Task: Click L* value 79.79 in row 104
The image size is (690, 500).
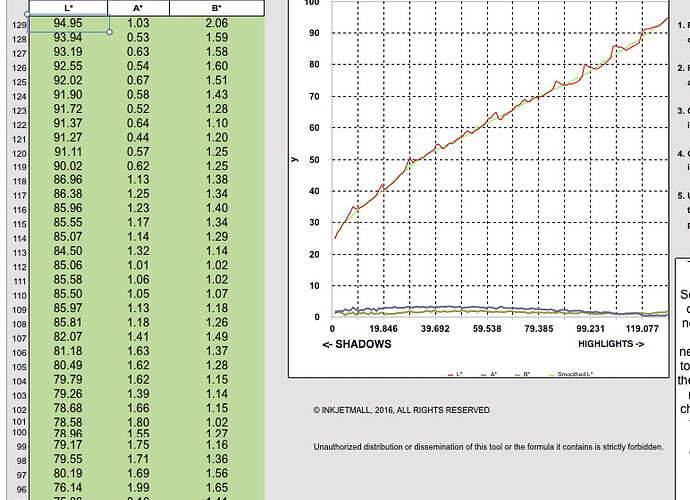Action: [68, 379]
